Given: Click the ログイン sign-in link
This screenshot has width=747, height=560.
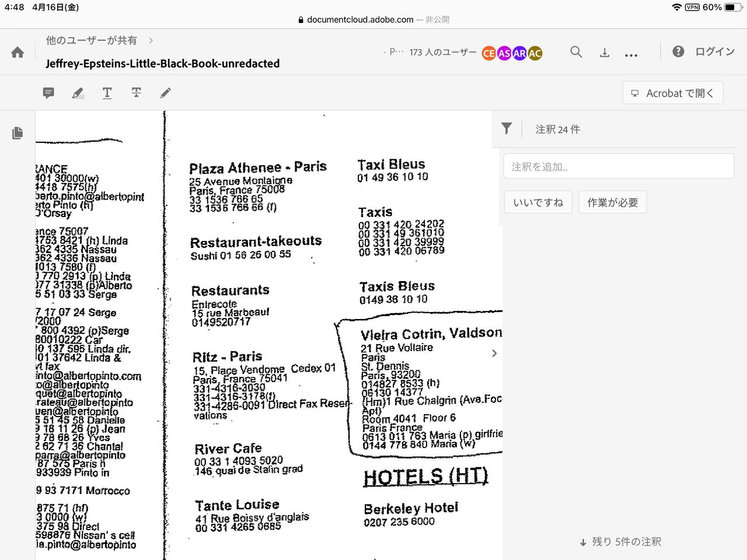Looking at the screenshot, I should [715, 51].
